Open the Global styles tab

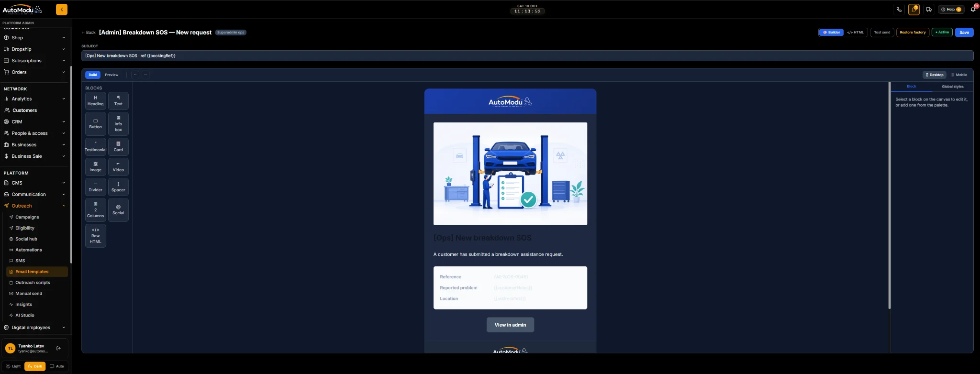coord(953,87)
